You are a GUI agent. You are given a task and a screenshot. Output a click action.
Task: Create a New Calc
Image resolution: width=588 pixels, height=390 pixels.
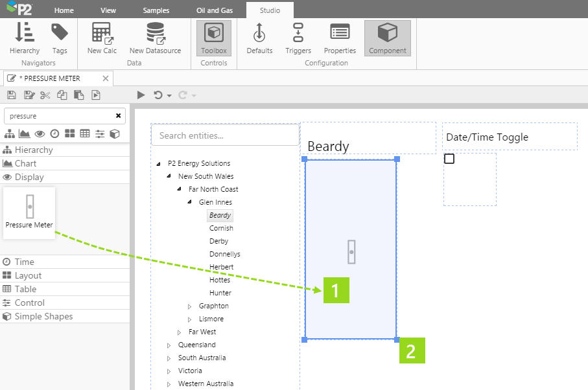click(102, 38)
